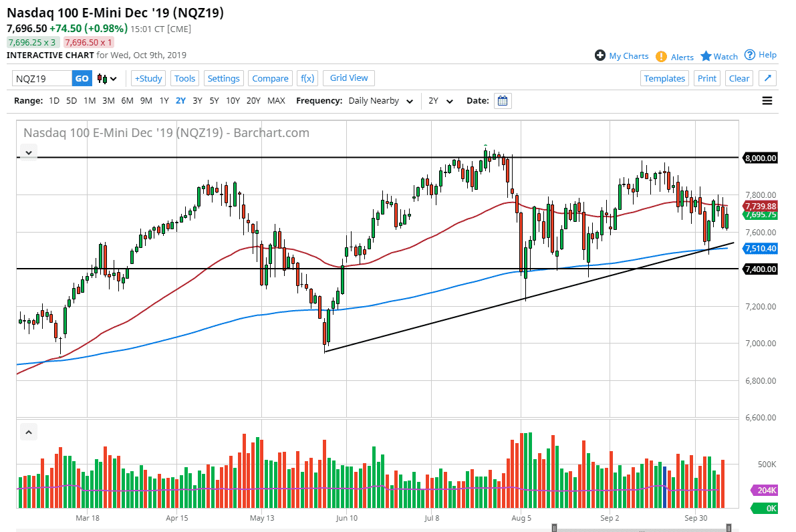
Task: Open the date picker calendar icon
Action: click(503, 100)
